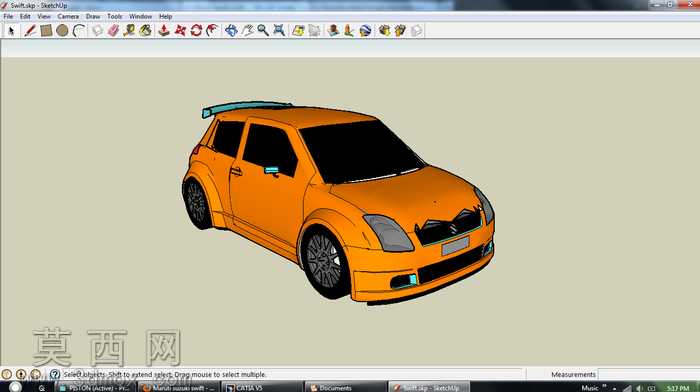Choose the Zoom magnifier tool

(x=263, y=30)
